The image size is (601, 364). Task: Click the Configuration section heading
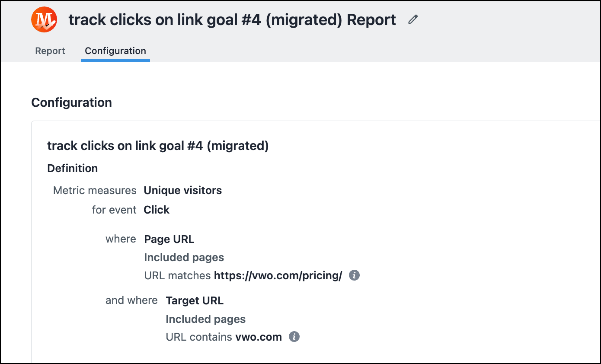click(72, 102)
